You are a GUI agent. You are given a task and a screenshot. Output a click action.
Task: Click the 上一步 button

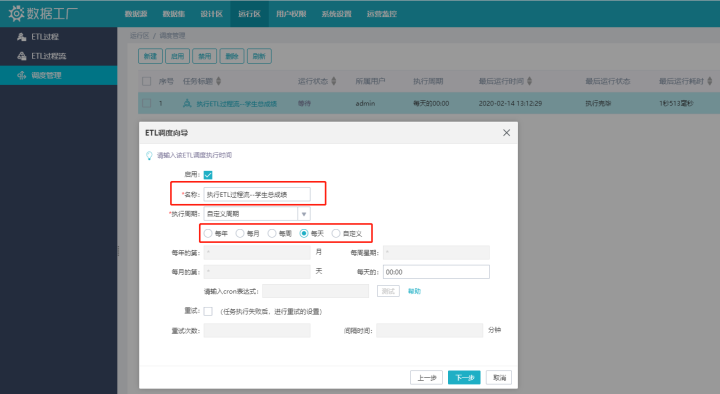[x=426, y=377]
